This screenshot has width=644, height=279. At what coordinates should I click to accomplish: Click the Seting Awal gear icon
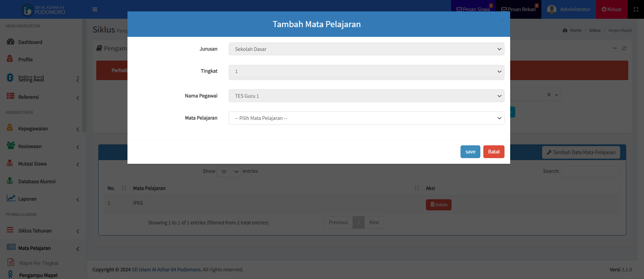[10, 77]
